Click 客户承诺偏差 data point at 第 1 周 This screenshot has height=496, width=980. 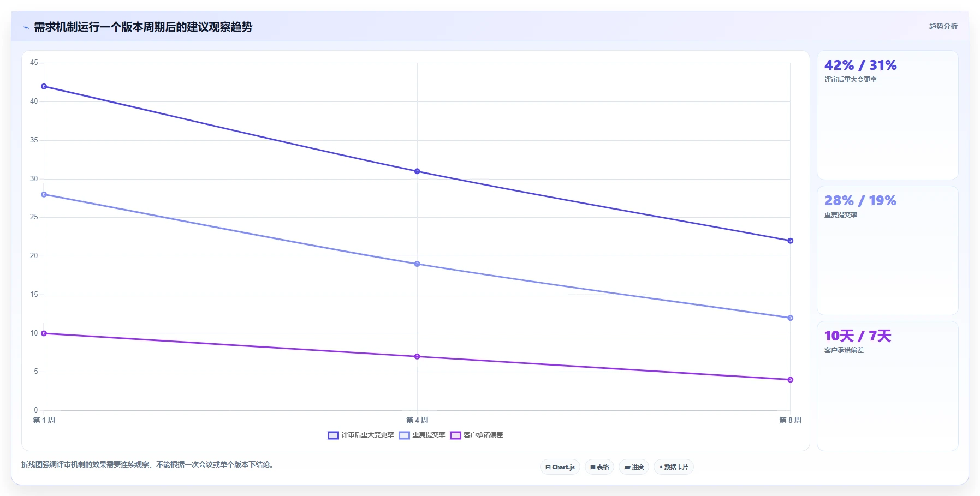click(x=44, y=333)
